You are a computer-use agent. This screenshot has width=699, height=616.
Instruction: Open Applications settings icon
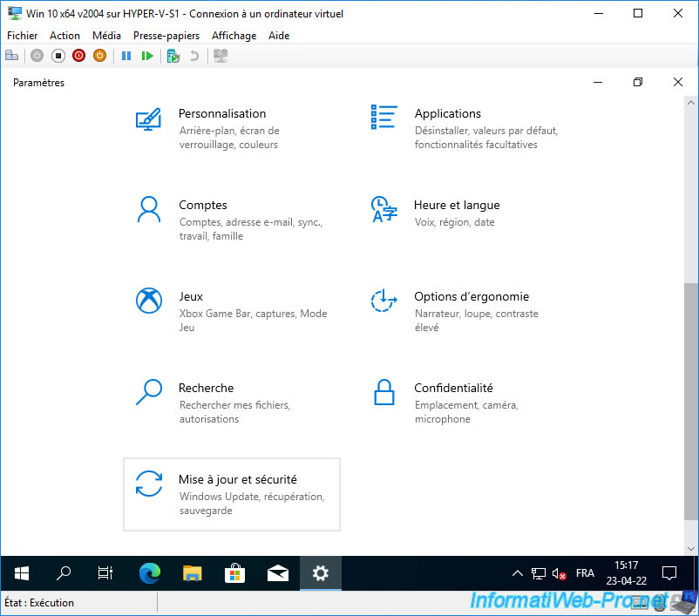click(x=383, y=118)
